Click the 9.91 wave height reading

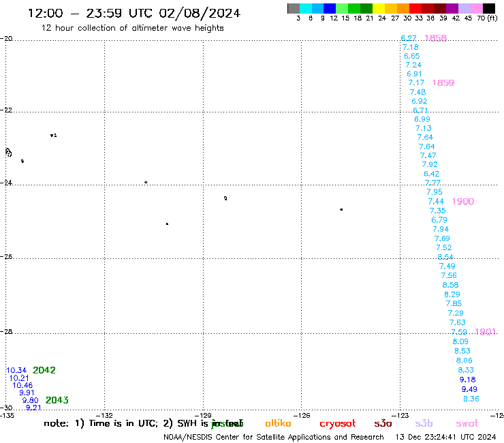click(27, 393)
